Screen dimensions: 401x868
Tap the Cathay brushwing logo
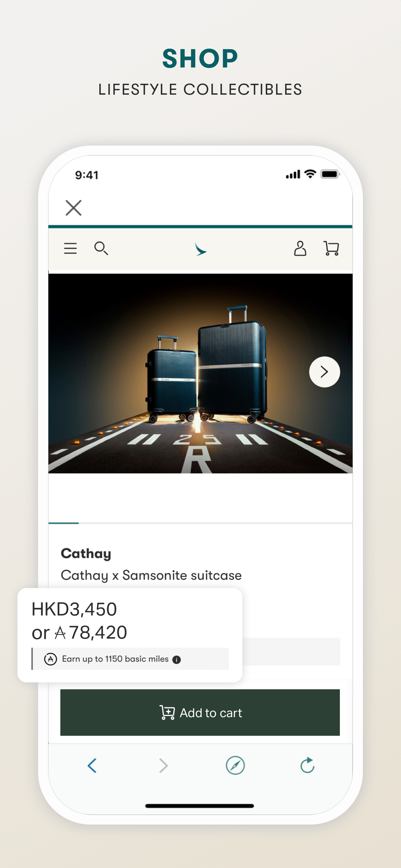tap(201, 249)
